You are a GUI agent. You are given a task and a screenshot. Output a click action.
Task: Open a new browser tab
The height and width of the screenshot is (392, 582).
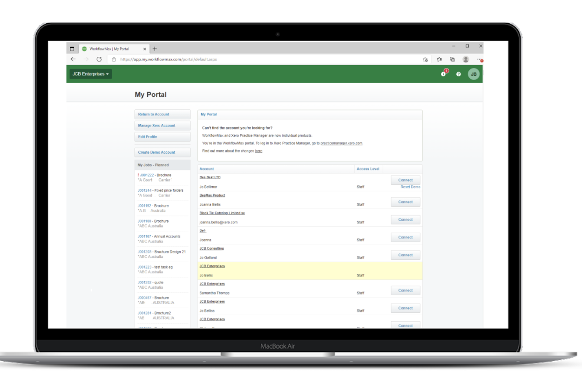[155, 49]
